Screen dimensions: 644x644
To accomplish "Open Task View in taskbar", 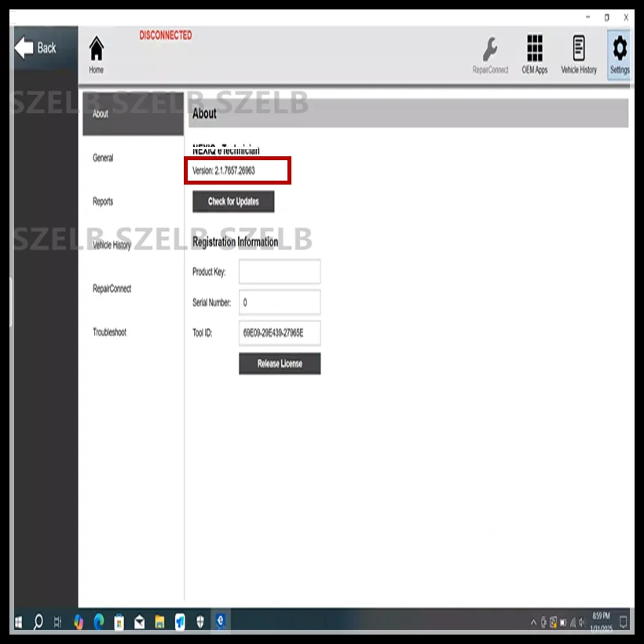I will click(57, 622).
